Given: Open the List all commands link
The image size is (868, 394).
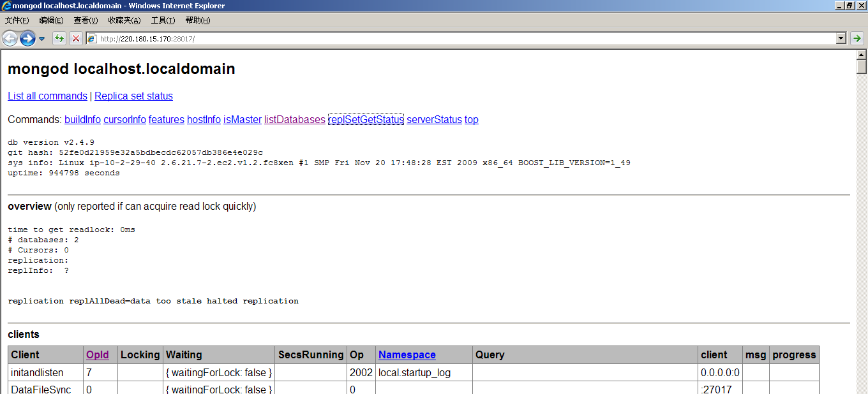Looking at the screenshot, I should pos(47,96).
